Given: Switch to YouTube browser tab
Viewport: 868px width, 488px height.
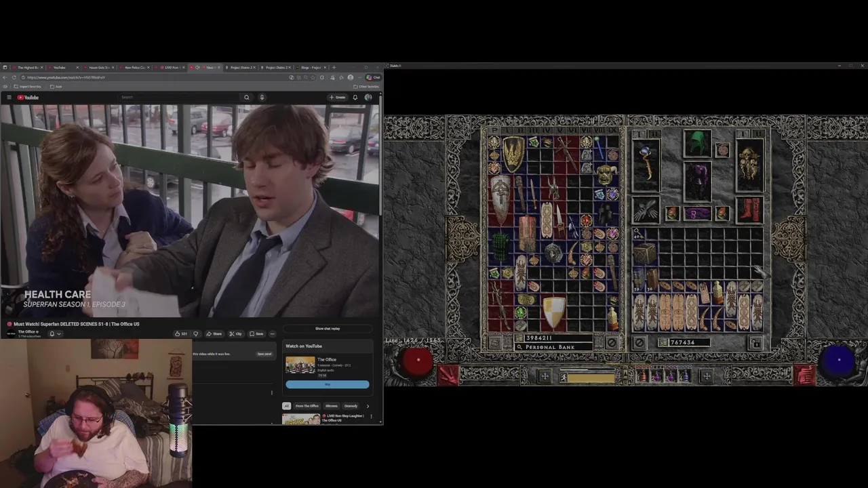Looking at the screenshot, I should pyautogui.click(x=62, y=67).
